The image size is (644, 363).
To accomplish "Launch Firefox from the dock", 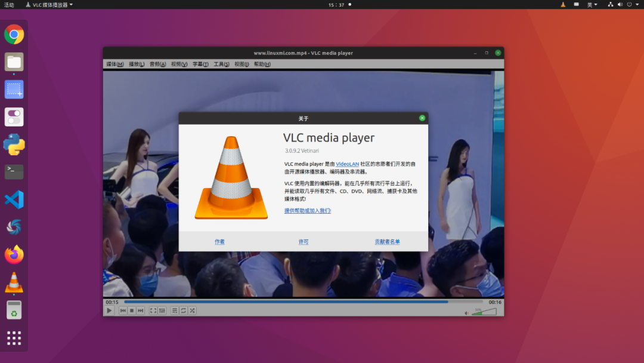I will 14,254.
